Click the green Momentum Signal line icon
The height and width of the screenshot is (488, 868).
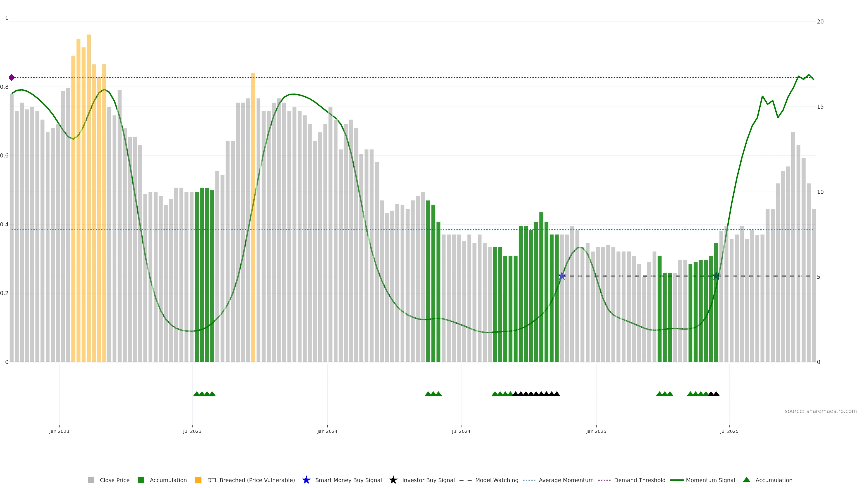(677, 480)
